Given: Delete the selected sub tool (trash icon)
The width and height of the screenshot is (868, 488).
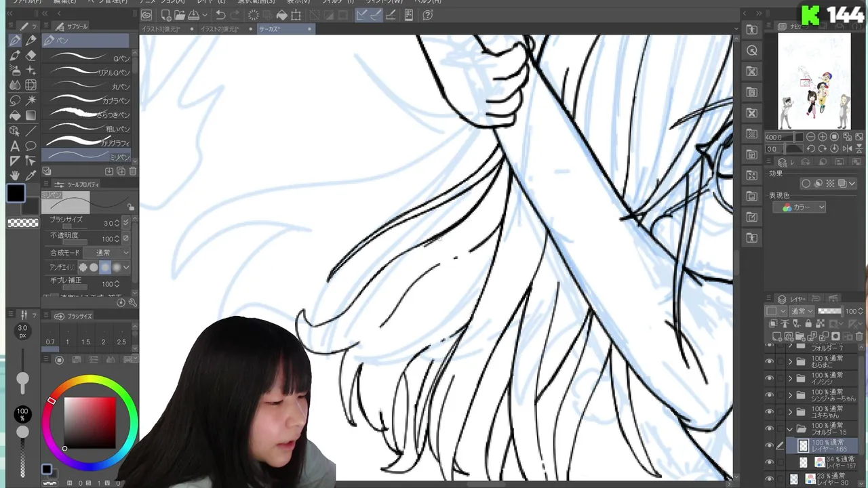Looking at the screenshot, I should (133, 171).
